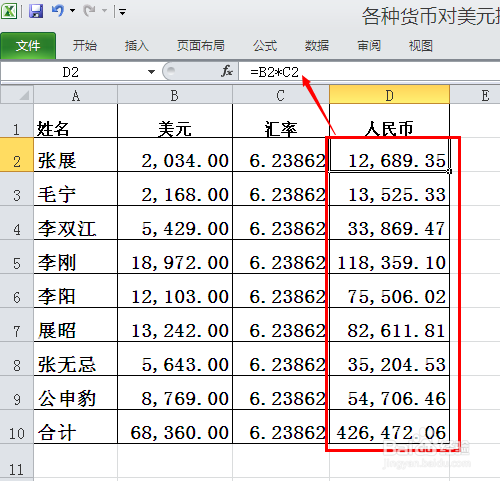Click the cell with 12,103.00

pyautogui.click(x=175, y=291)
